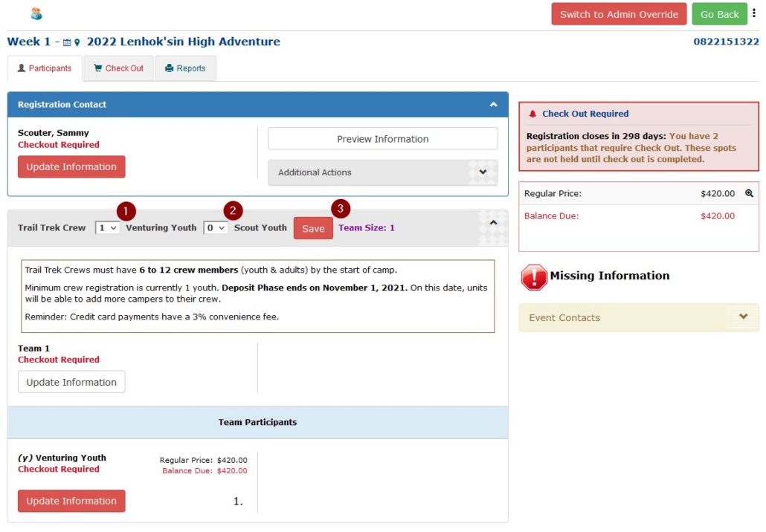Click the registration number 0822151322
766x532 pixels.
[x=726, y=42]
